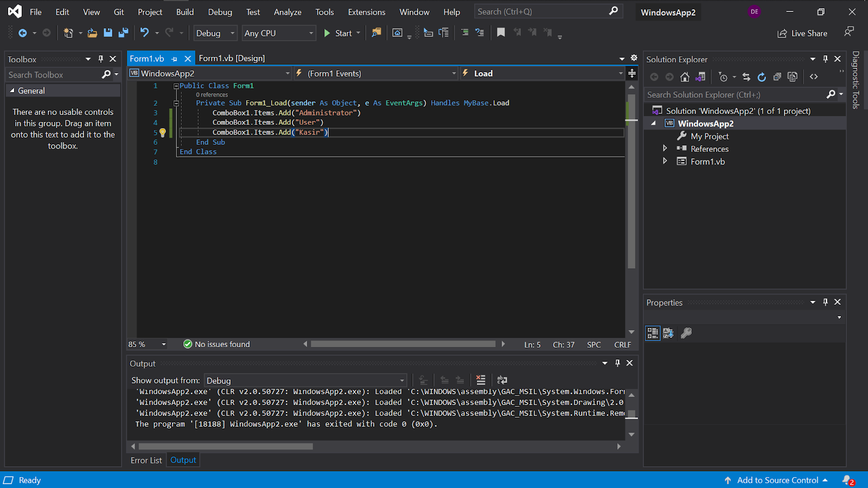868x488 pixels.
Task: Toggle Show All Files in Solution Explorer
Action: tap(793, 77)
